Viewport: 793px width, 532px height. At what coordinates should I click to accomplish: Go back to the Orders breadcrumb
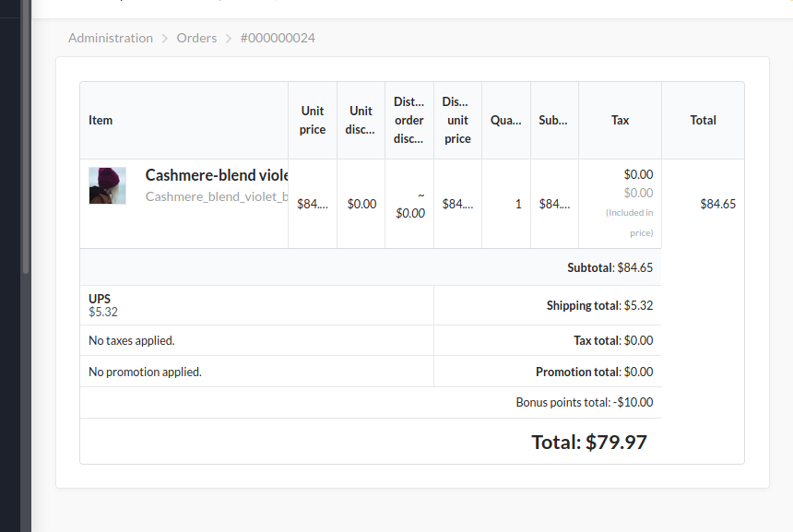tap(196, 38)
